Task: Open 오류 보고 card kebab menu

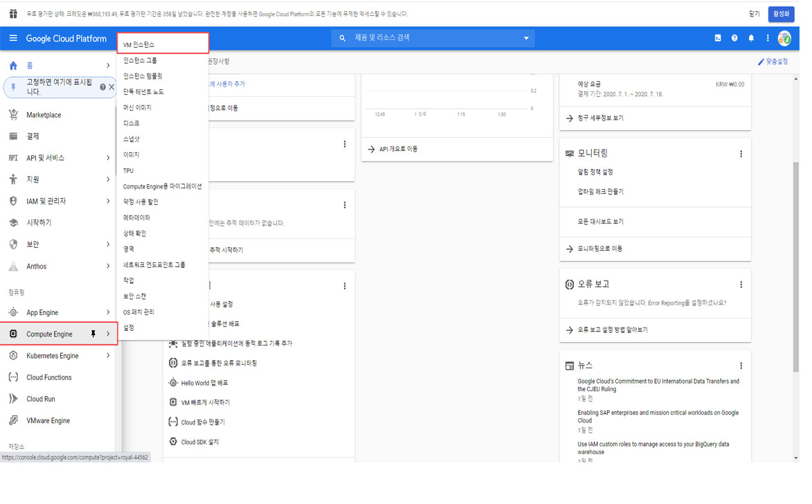Action: tap(741, 285)
